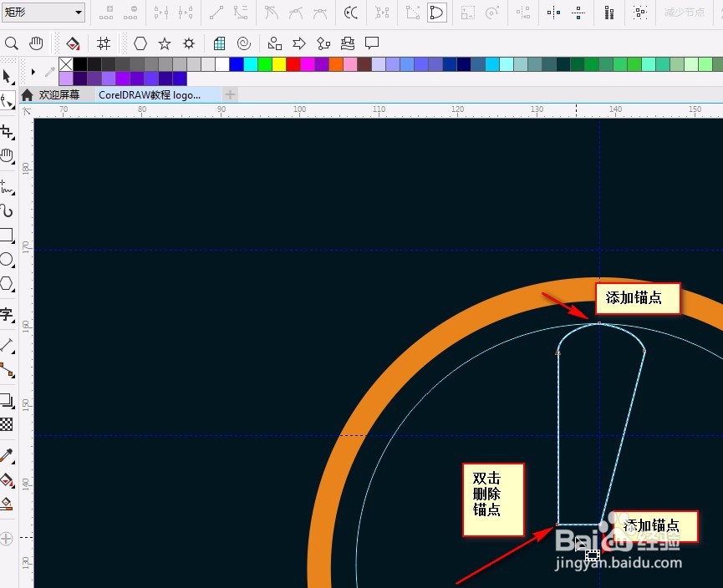Click the Break curve icon
The height and width of the screenshot is (588, 723).
186,13
